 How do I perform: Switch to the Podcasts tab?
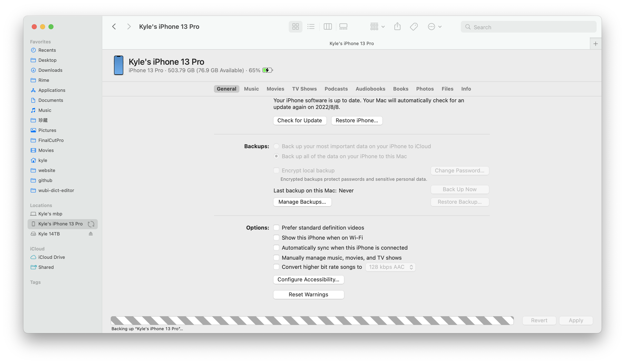coord(336,89)
